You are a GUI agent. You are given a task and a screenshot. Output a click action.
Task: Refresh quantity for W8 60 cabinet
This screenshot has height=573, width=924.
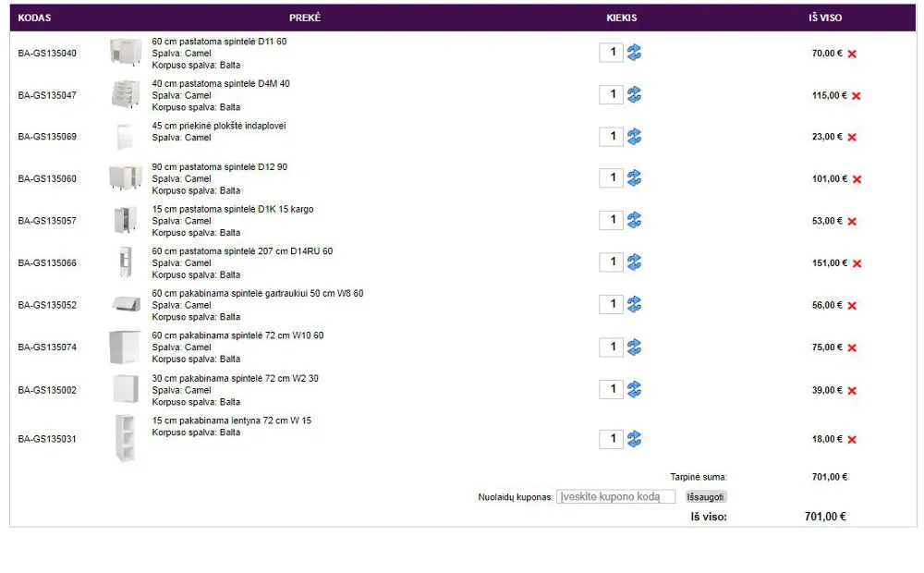point(634,304)
